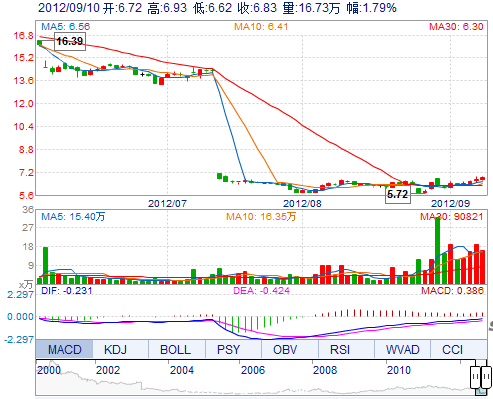Click the price MA30: 6.30 legend label
The image size is (493, 399).
(456, 27)
